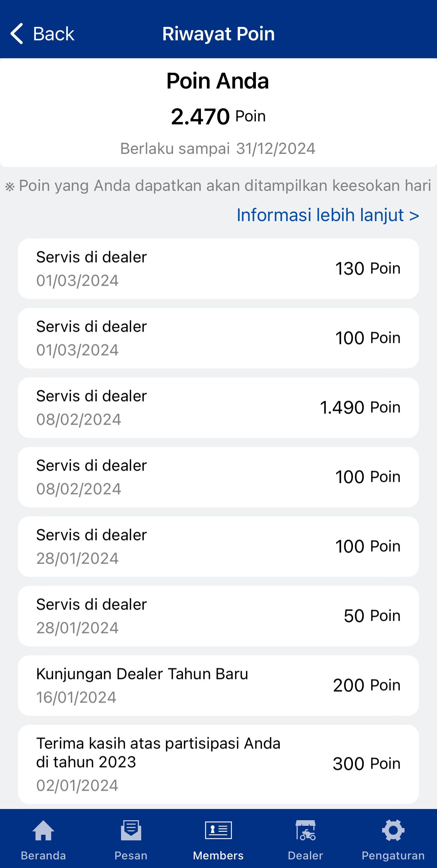Screen dimensions: 437x868
Task: Open the Kunjungan Dealer Tahun Baru entry
Action: [x=218, y=685]
